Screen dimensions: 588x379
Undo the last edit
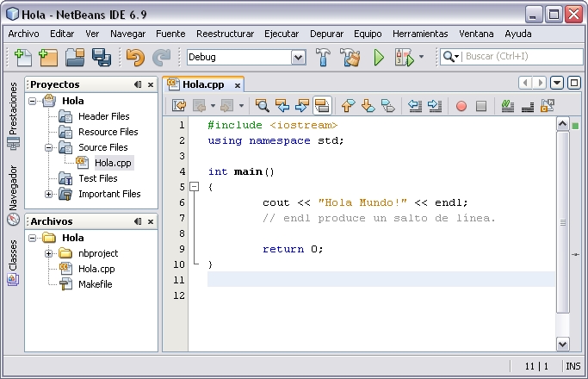[x=135, y=58]
